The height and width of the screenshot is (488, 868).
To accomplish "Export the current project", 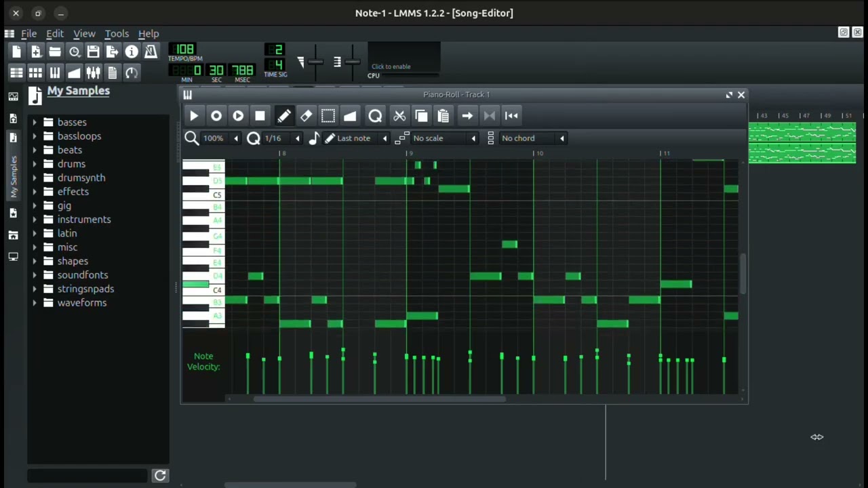I will [113, 52].
